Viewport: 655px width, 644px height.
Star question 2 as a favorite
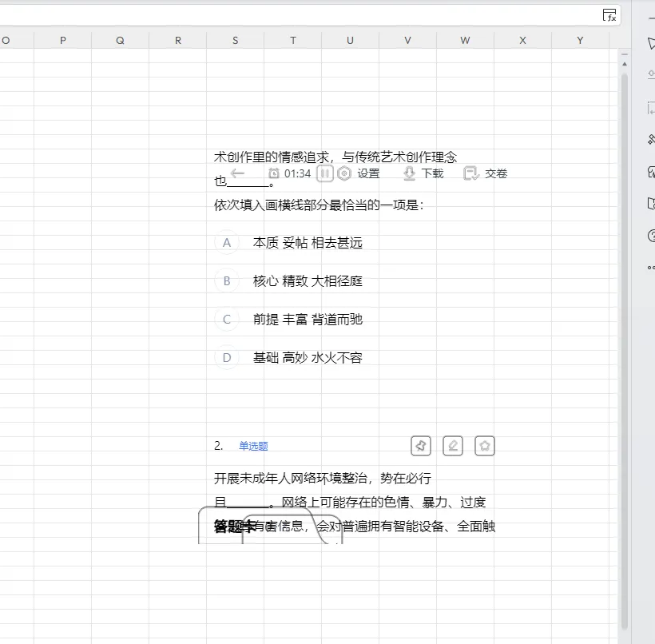[x=485, y=446]
